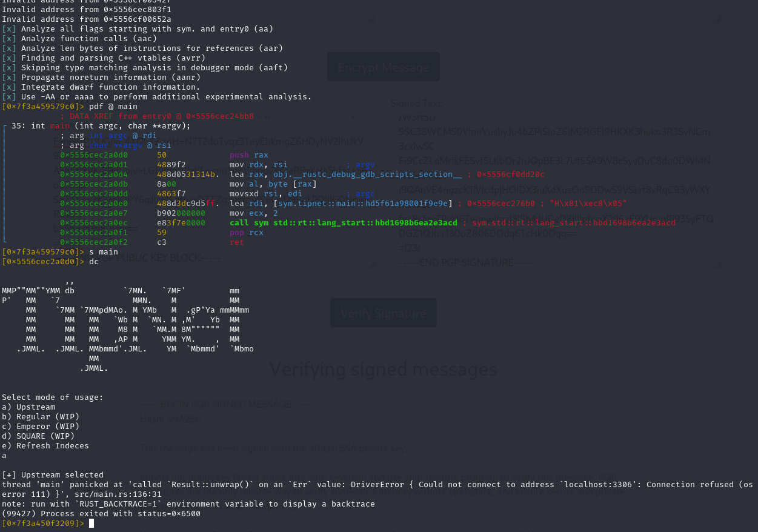
Task: Click the '[+] Upstream selected' line
Action: tap(53, 475)
